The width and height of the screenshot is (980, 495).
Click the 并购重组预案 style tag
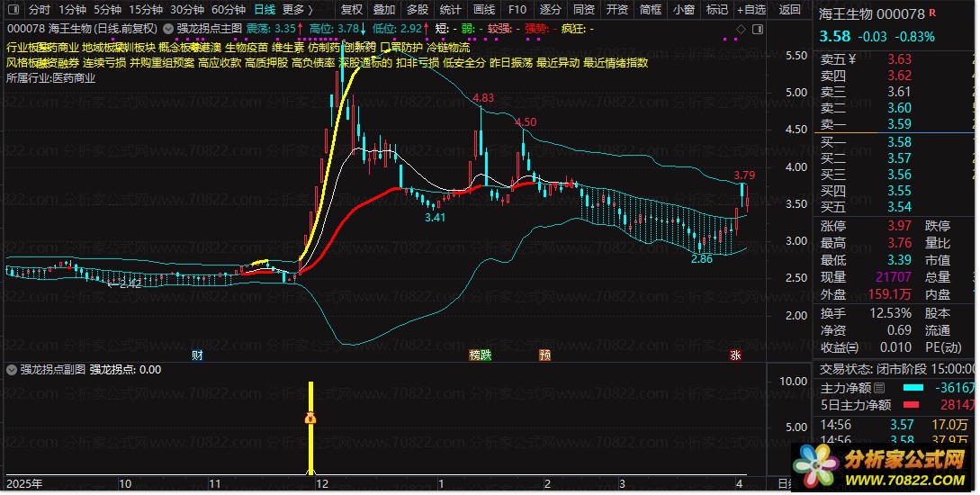[x=162, y=63]
